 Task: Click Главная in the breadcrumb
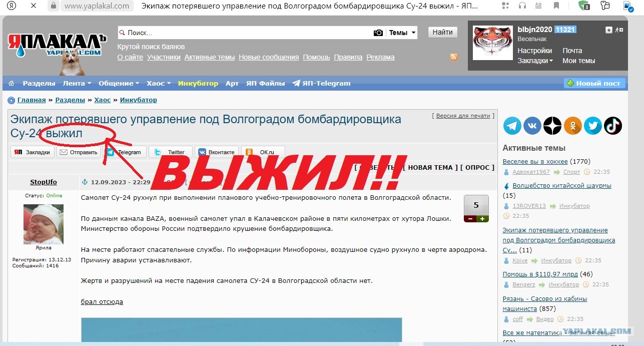(x=32, y=100)
